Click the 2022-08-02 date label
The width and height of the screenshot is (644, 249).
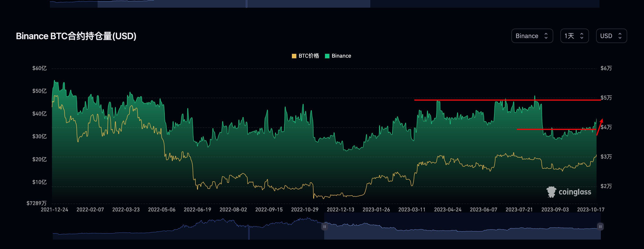pos(233,210)
